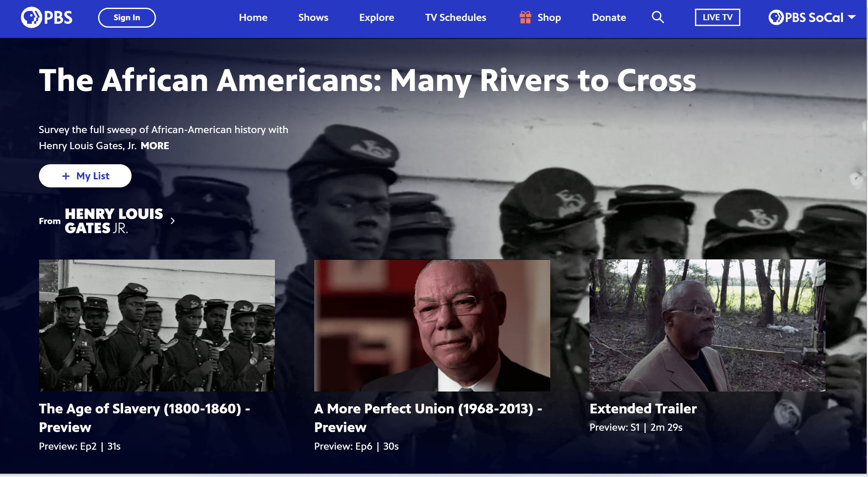Open the Shop navigation link
Viewport: 868px width, 477px height.
549,17
